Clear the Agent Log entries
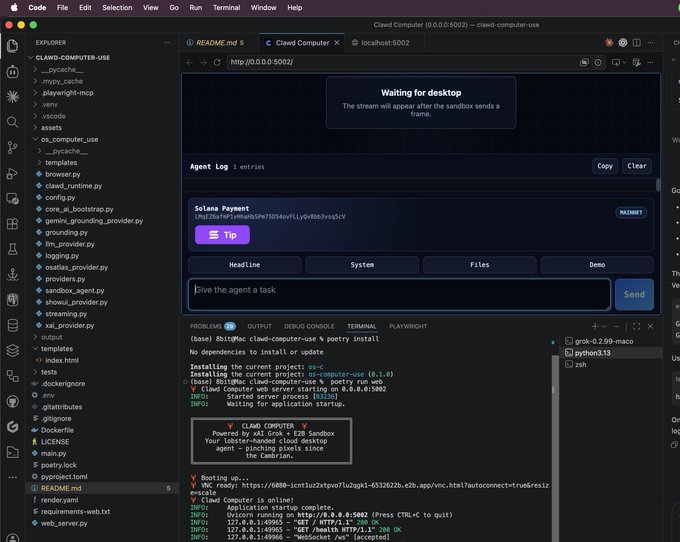 point(637,166)
